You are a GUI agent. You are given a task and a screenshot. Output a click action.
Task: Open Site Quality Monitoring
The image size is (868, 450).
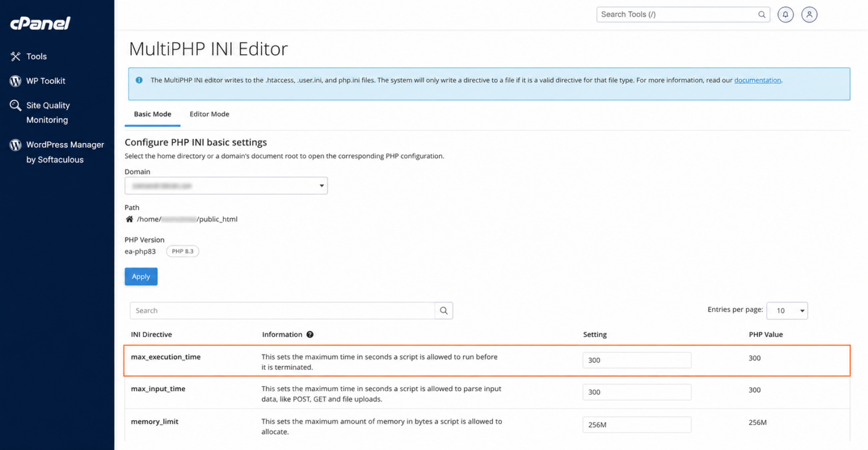(48, 112)
